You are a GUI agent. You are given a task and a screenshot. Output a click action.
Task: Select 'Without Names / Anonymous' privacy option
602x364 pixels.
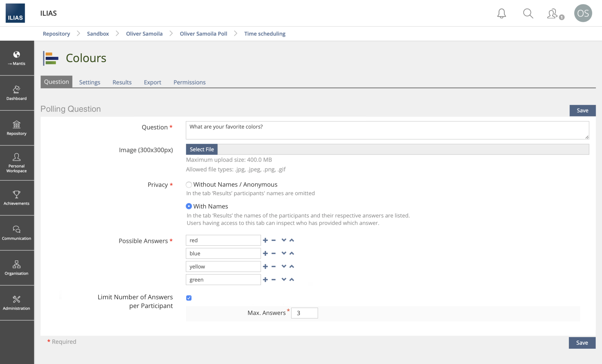pyautogui.click(x=189, y=185)
